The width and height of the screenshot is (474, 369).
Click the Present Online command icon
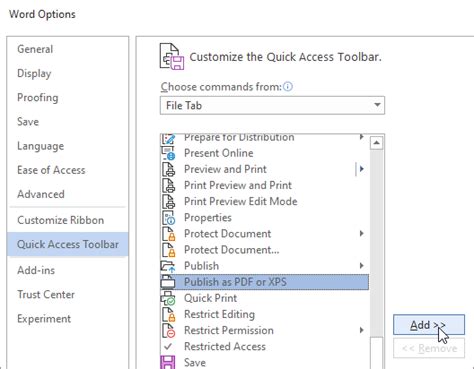[169, 153]
